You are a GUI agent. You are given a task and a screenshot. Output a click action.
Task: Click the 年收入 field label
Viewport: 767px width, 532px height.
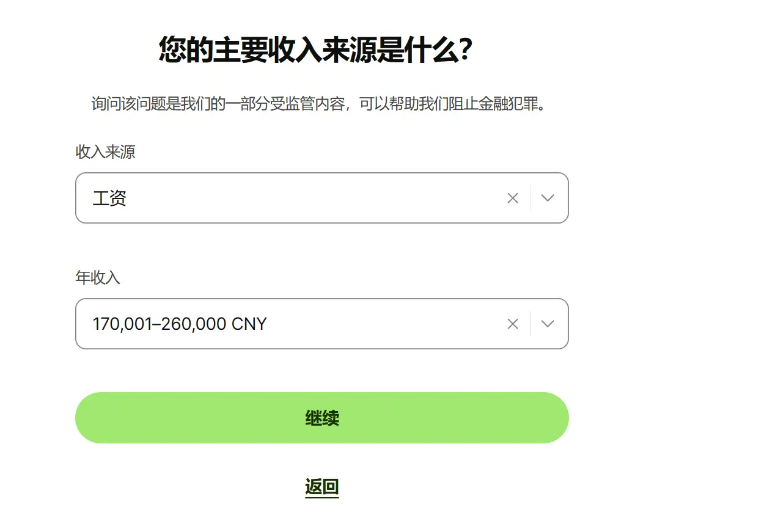pyautogui.click(x=98, y=278)
